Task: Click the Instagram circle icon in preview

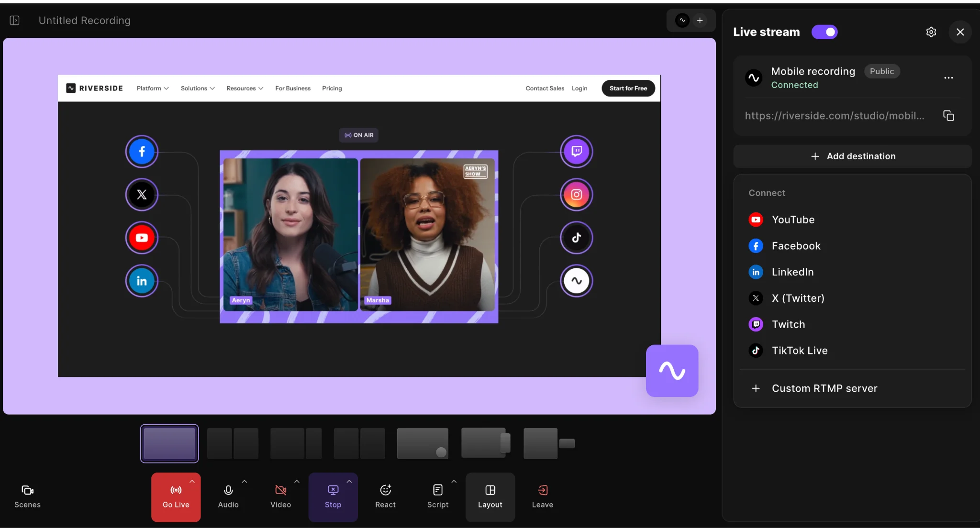Action: [x=577, y=195]
